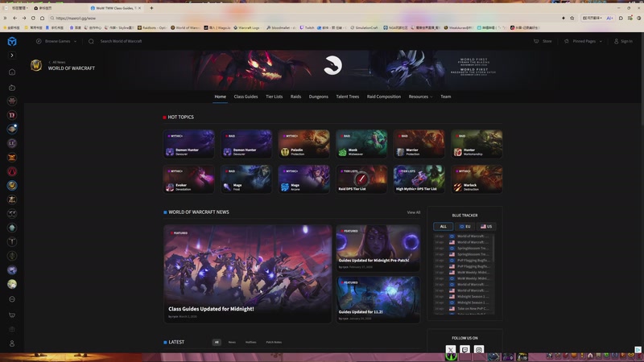This screenshot has width=644, height=362.
Task: Click browser Reload icon
Action: pyautogui.click(x=33, y=18)
